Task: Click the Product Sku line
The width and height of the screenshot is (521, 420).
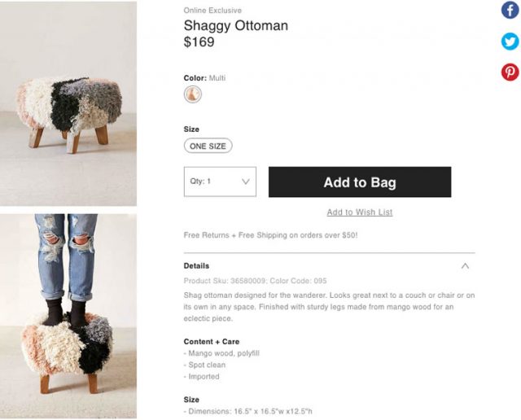Action: [x=256, y=281]
